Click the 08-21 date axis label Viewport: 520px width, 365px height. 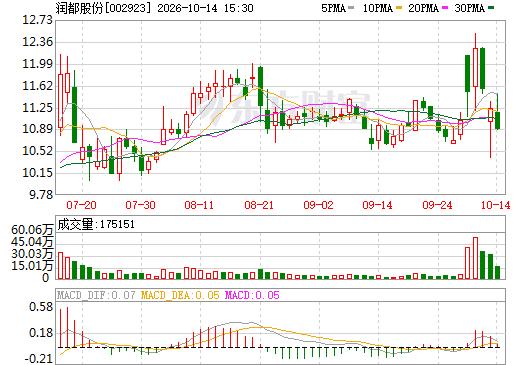click(259, 205)
